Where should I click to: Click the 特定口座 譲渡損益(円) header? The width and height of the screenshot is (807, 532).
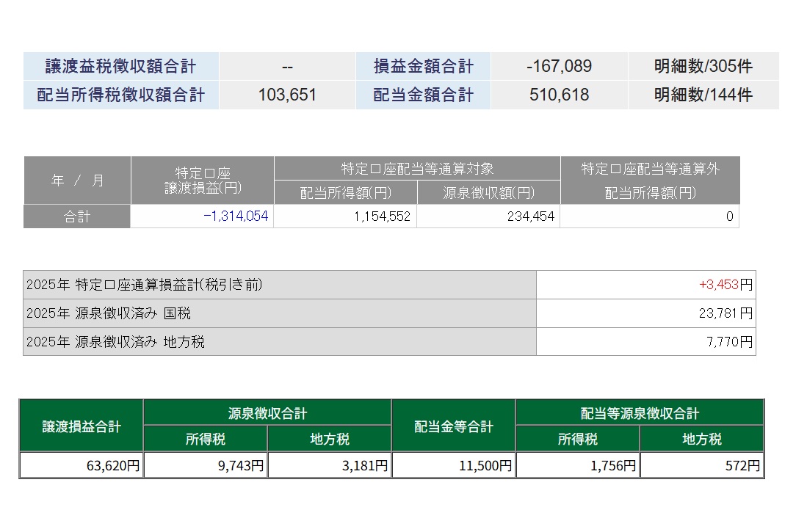[x=202, y=181]
